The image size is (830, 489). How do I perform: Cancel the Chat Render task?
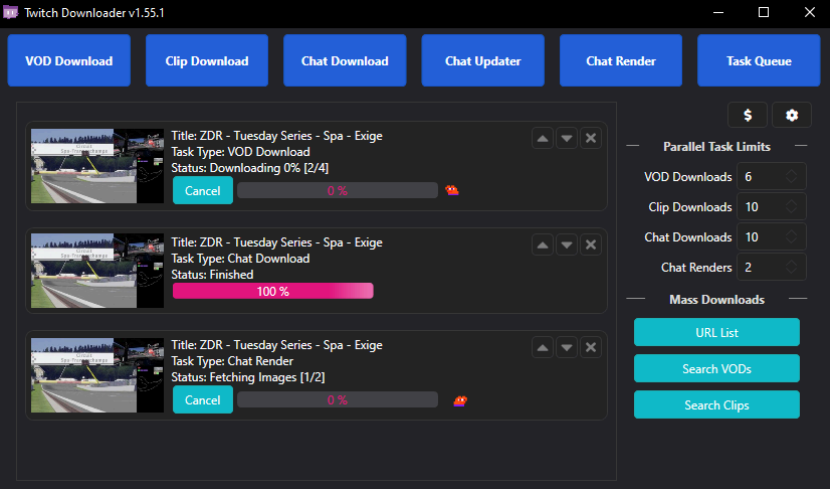(203, 400)
